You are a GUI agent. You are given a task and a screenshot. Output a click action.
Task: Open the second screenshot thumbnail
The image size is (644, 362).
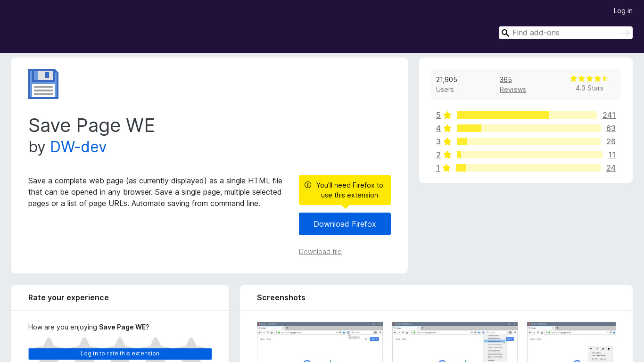click(455, 342)
